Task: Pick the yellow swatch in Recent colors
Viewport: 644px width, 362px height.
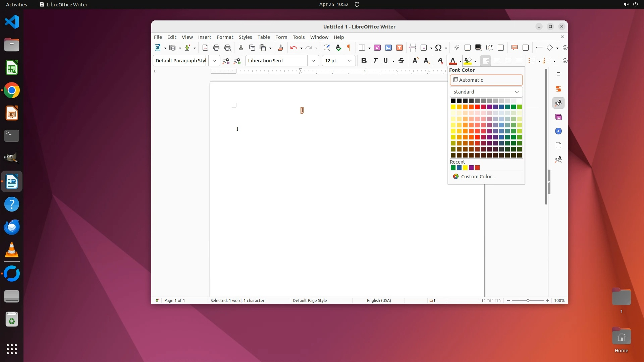Action: [465, 168]
